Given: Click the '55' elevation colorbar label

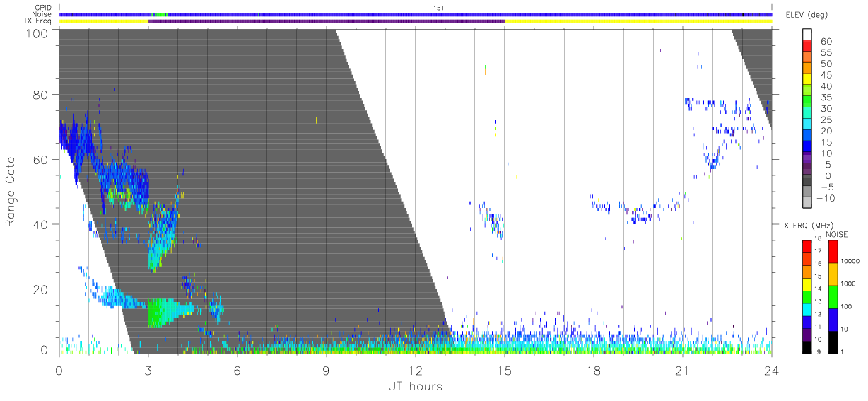Looking at the screenshot, I should 827,53.
